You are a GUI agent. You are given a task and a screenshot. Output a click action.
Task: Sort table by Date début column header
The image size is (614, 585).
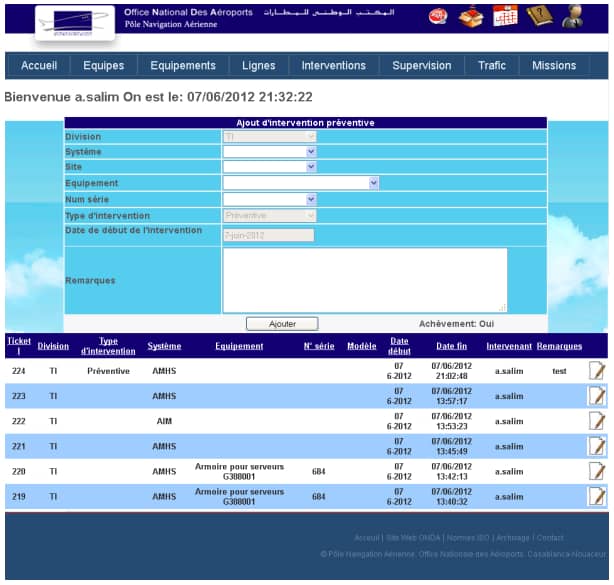click(x=399, y=346)
